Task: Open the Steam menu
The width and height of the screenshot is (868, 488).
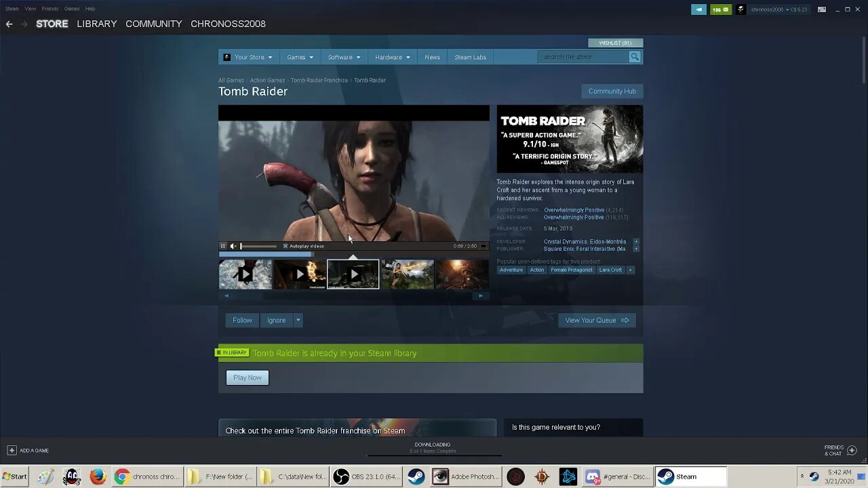Action: point(12,9)
